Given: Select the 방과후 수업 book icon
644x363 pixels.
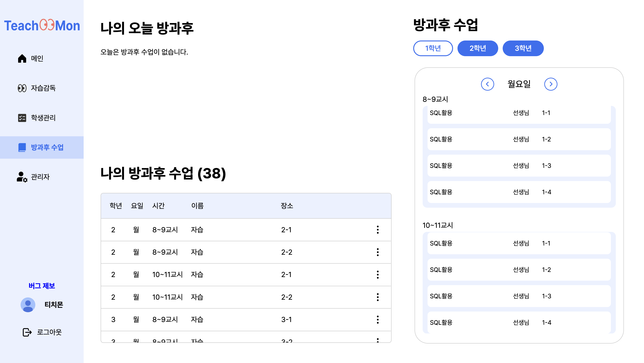Looking at the screenshot, I should pyautogui.click(x=22, y=147).
